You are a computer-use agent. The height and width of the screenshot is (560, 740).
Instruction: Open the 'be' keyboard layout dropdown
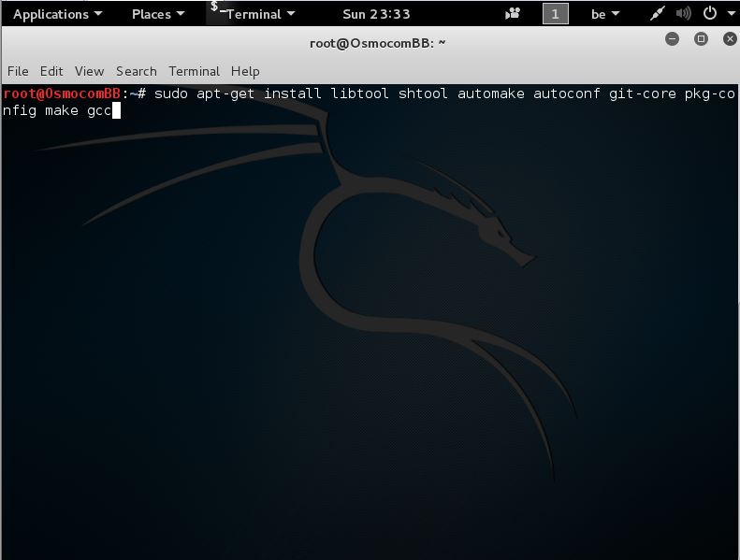(605, 14)
